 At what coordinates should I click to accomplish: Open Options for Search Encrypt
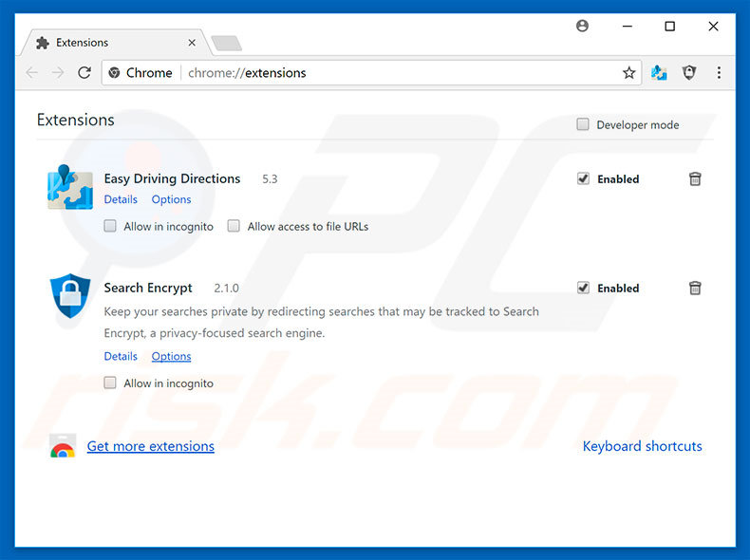171,356
